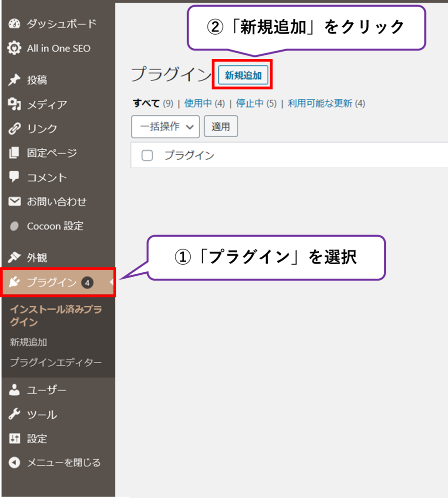This screenshot has height=498, width=448.
Task: Click the sliders icon for 設定
Action: point(14,439)
